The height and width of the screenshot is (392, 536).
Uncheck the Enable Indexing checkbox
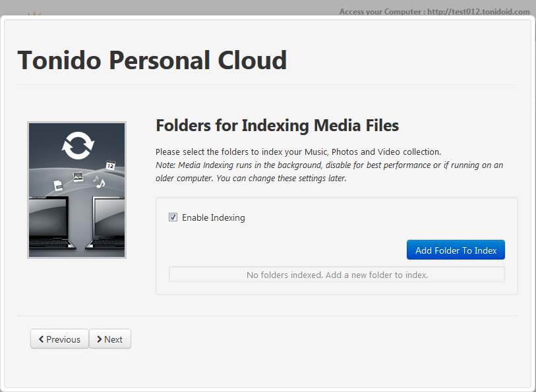[173, 217]
